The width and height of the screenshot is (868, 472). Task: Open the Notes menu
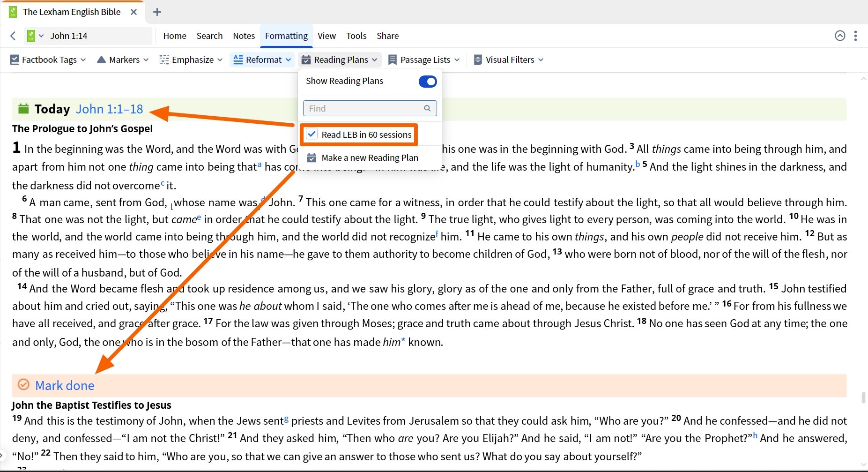(244, 36)
